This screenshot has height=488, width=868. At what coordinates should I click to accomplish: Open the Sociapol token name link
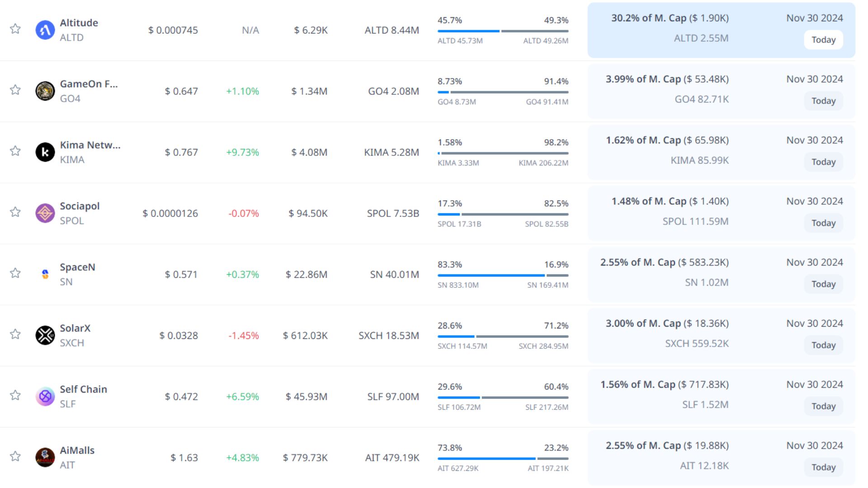coord(80,206)
